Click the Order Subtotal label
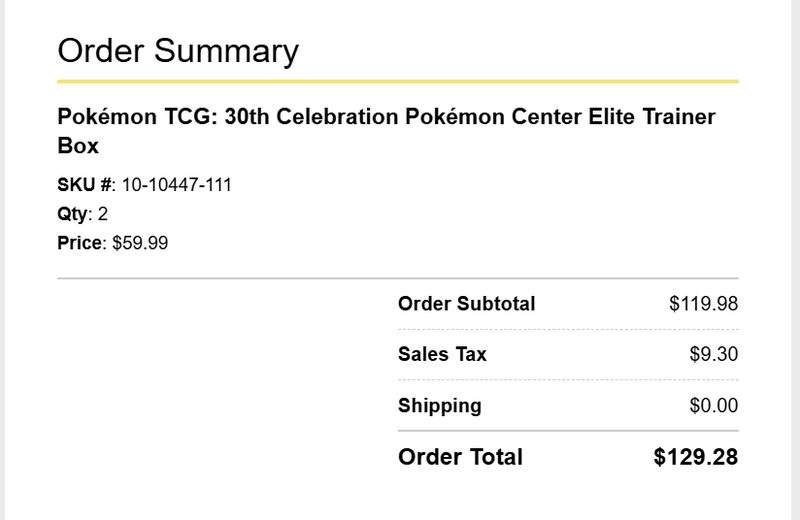 tap(466, 304)
